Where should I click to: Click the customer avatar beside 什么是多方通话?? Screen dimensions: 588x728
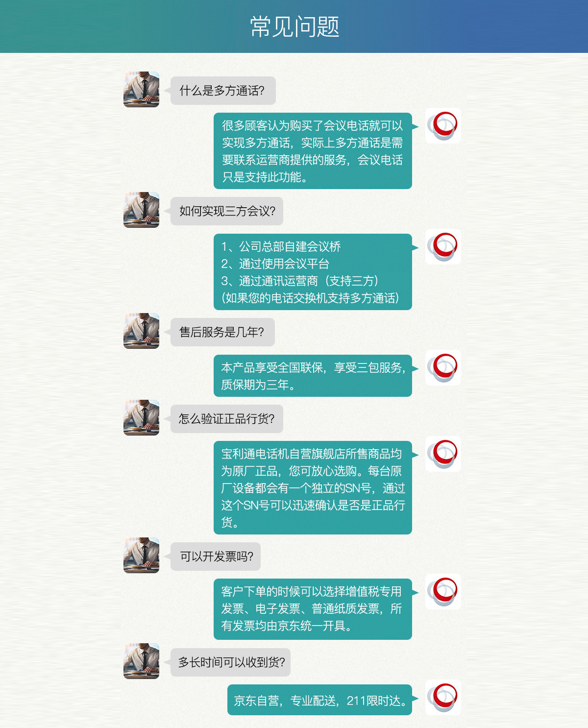pyautogui.click(x=141, y=89)
